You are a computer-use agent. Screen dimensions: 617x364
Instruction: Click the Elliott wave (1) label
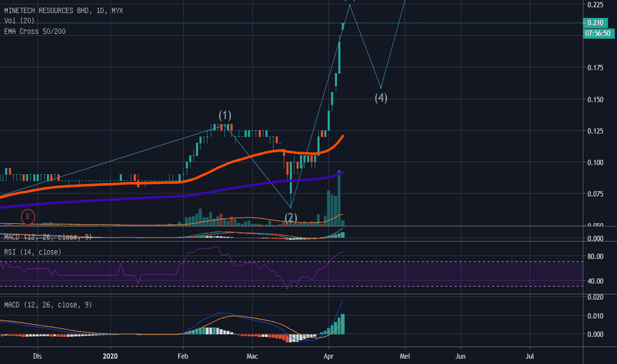click(x=225, y=115)
